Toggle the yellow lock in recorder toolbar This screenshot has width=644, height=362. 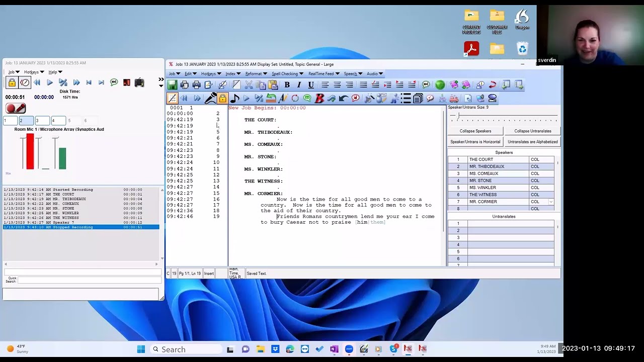pyautogui.click(x=12, y=82)
